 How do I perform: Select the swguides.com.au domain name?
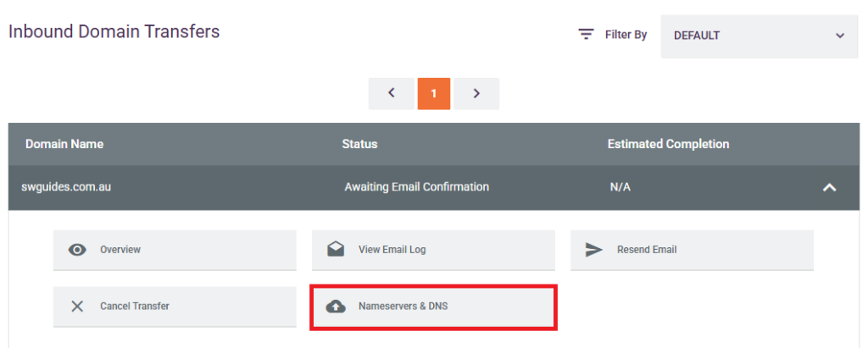(66, 187)
